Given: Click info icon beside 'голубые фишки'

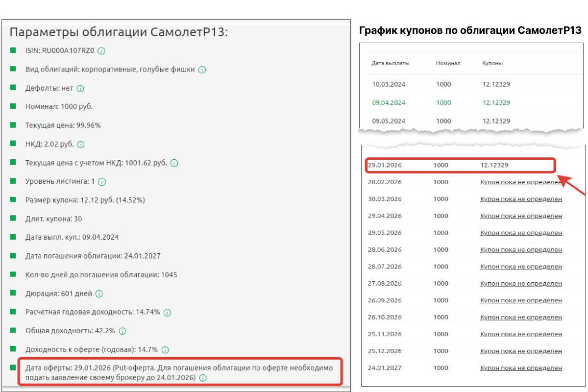Looking at the screenshot, I should point(202,70).
